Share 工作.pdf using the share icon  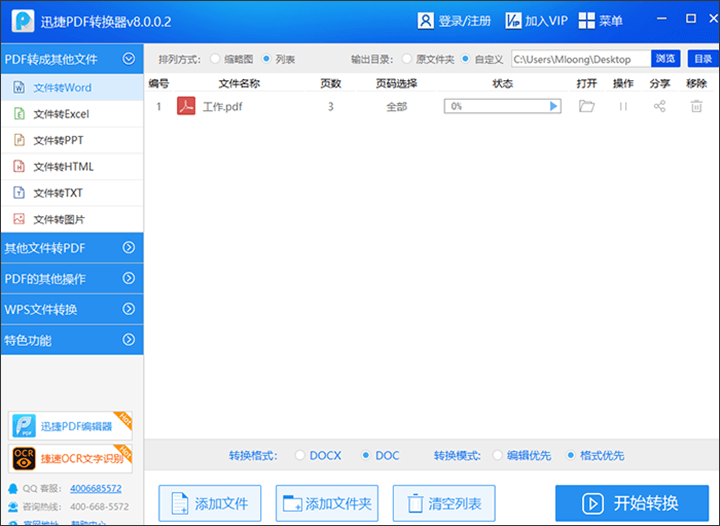click(660, 106)
